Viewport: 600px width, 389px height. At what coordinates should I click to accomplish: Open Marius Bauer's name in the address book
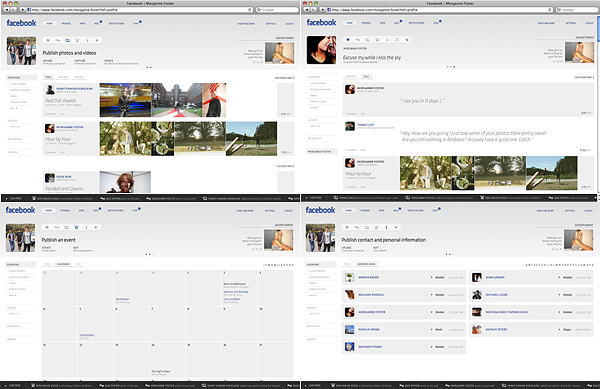[x=368, y=277]
